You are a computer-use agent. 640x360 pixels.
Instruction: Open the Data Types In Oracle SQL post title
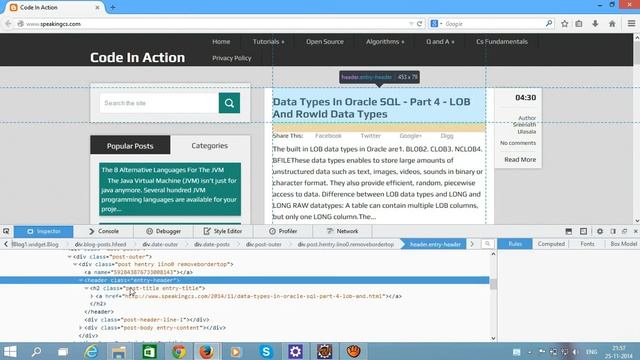pyautogui.click(x=371, y=108)
